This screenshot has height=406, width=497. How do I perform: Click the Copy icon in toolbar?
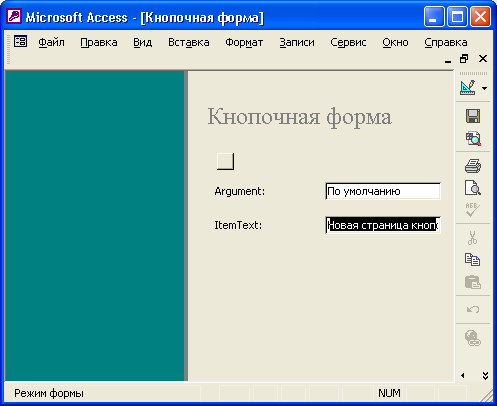tap(473, 259)
